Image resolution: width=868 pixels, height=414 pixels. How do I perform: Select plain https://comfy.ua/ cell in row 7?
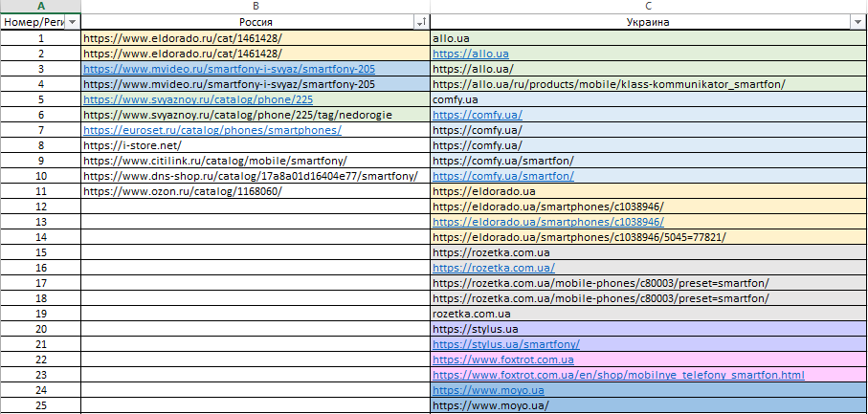(x=648, y=130)
